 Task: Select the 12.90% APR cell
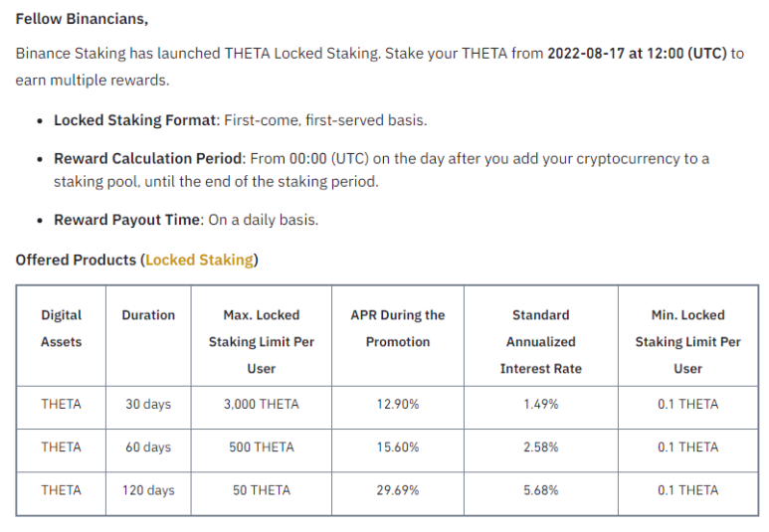[398, 405]
